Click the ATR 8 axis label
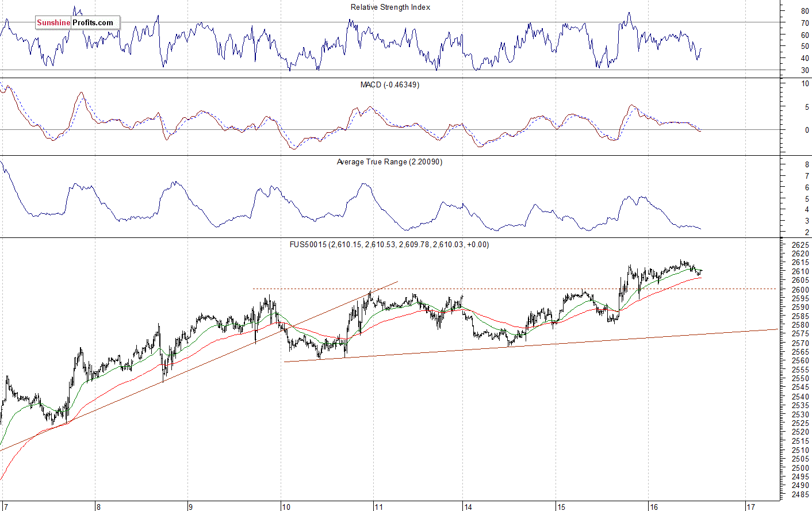The height and width of the screenshot is (511, 812). pyautogui.click(x=807, y=165)
